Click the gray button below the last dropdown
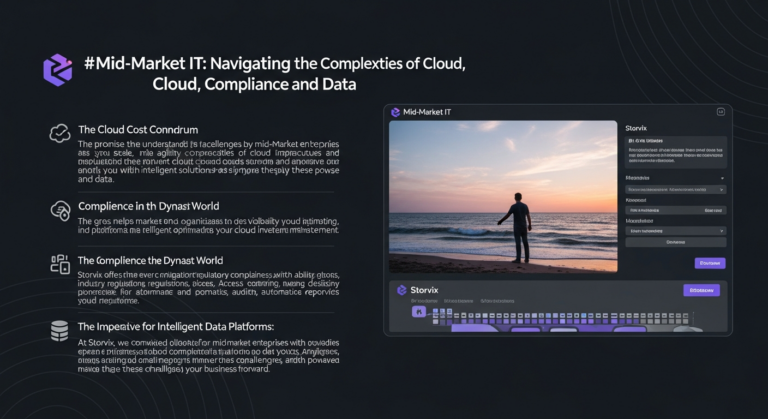 (676, 242)
